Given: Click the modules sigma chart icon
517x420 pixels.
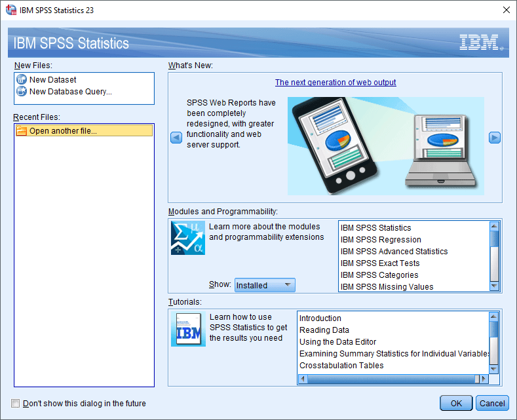Looking at the screenshot, I should (188, 238).
